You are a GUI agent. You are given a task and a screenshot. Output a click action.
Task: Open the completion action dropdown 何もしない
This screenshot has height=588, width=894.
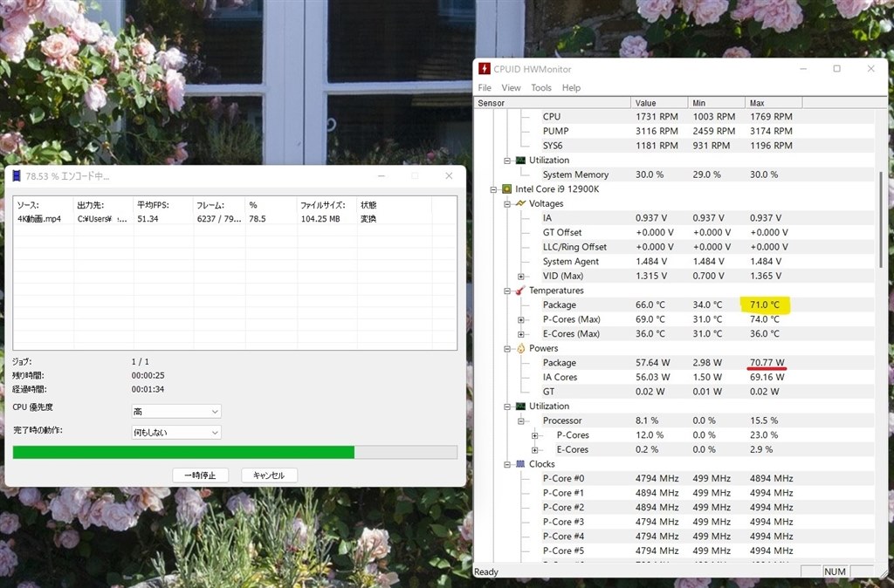tap(176, 433)
